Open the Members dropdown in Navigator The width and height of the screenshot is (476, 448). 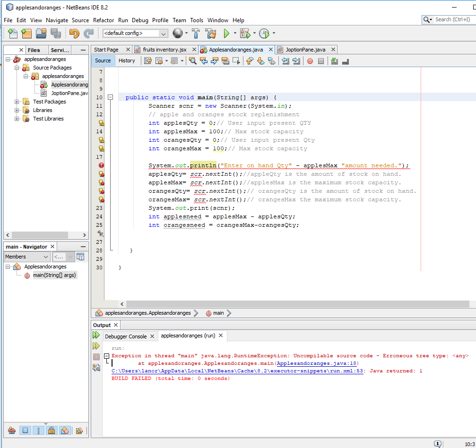(26, 257)
